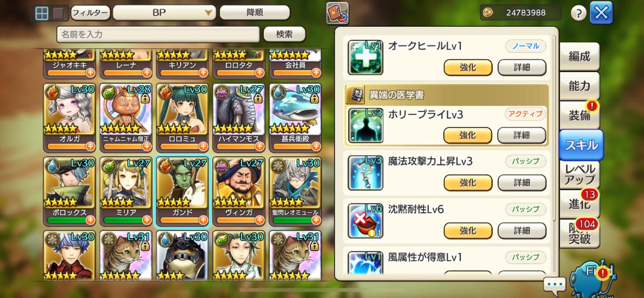Image resolution: width=644 pixels, height=298 pixels.
Task: Tap the オークヒール skill icon
Action: 365,57
